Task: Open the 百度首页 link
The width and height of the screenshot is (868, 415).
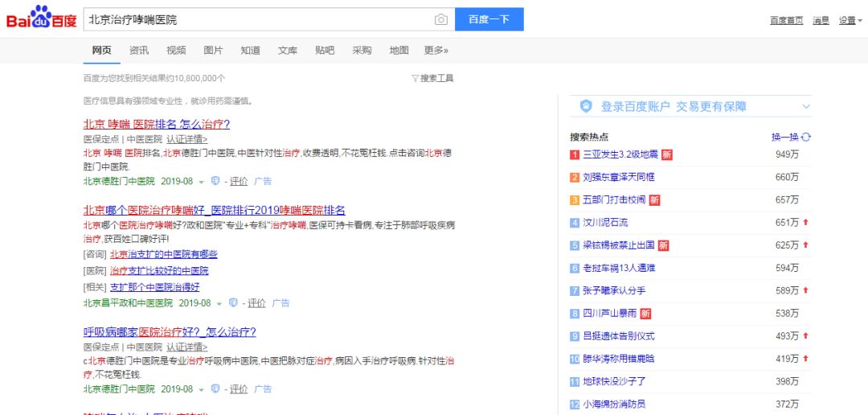Action: pos(786,21)
